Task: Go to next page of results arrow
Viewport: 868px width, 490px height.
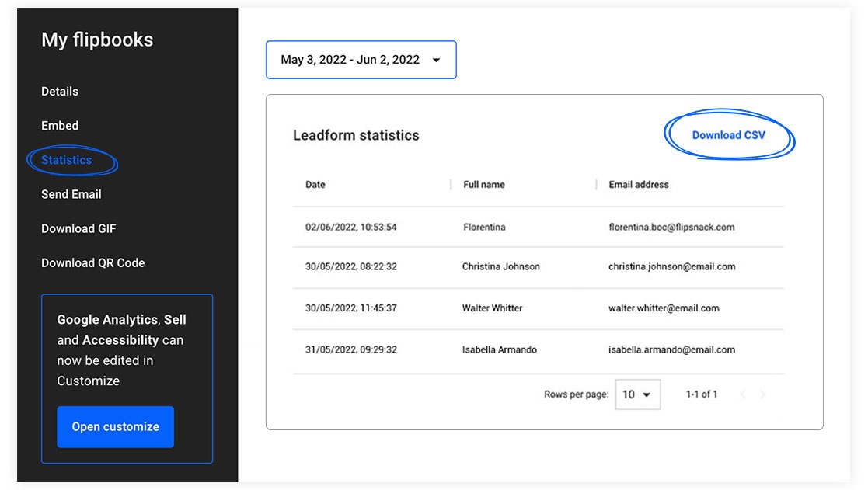Action: pyautogui.click(x=762, y=394)
